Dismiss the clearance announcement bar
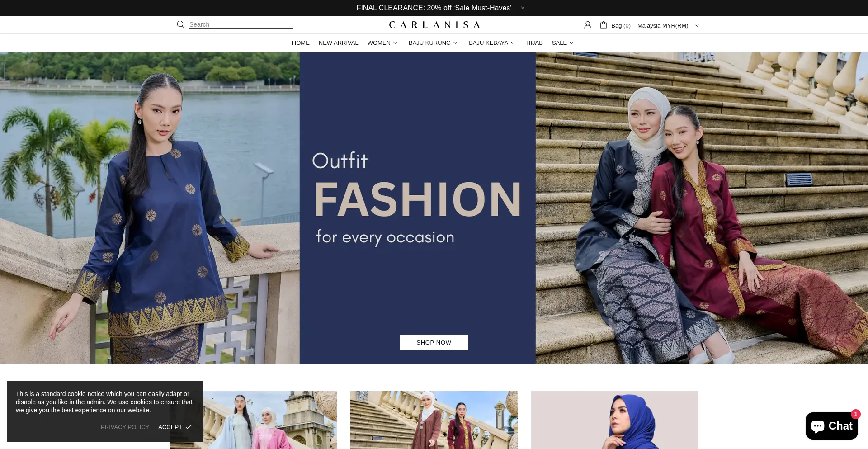This screenshot has width=868, height=449. tap(523, 8)
